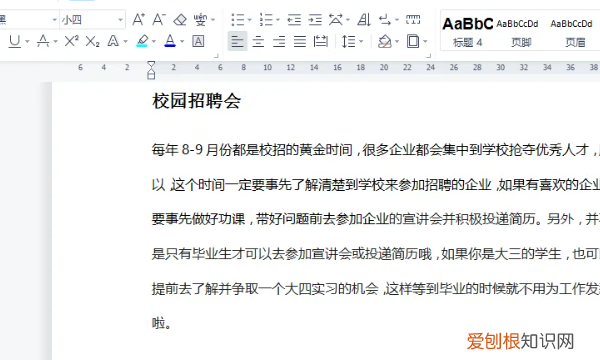Expand the font color dropdown arrow
The image size is (600, 360).
coord(182,41)
